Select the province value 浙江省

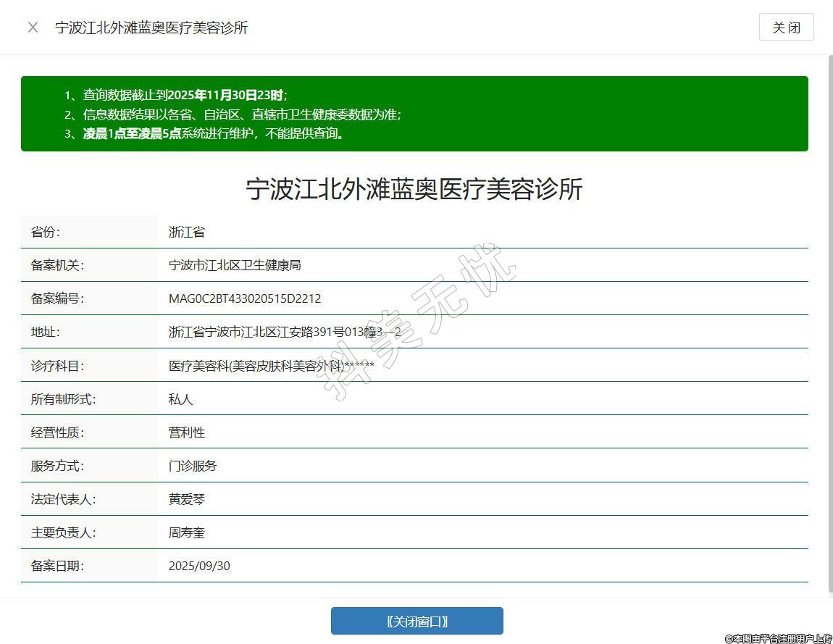pyautogui.click(x=187, y=232)
